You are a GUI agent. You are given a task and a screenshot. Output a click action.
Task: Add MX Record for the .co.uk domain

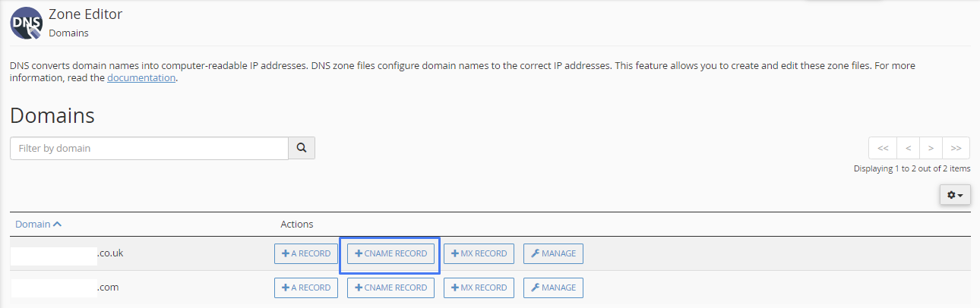479,253
